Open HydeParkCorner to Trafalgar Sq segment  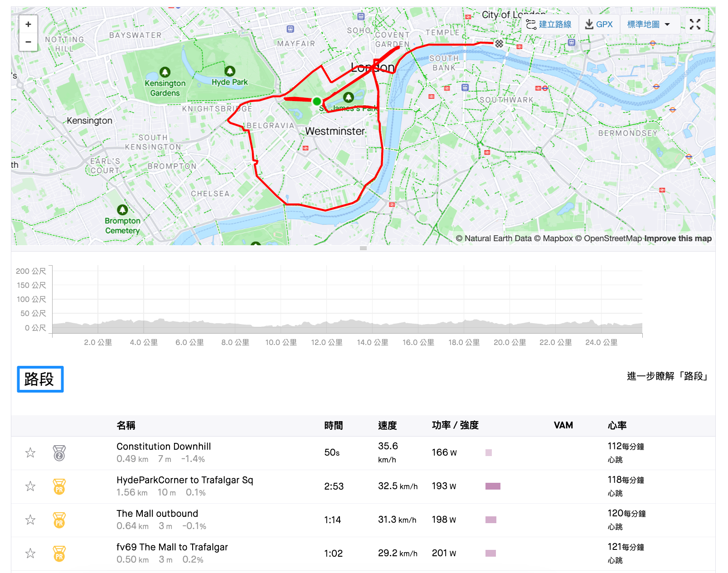point(185,480)
